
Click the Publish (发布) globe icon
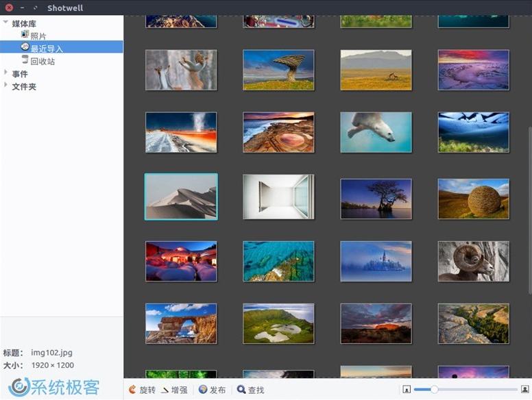pyautogui.click(x=203, y=390)
